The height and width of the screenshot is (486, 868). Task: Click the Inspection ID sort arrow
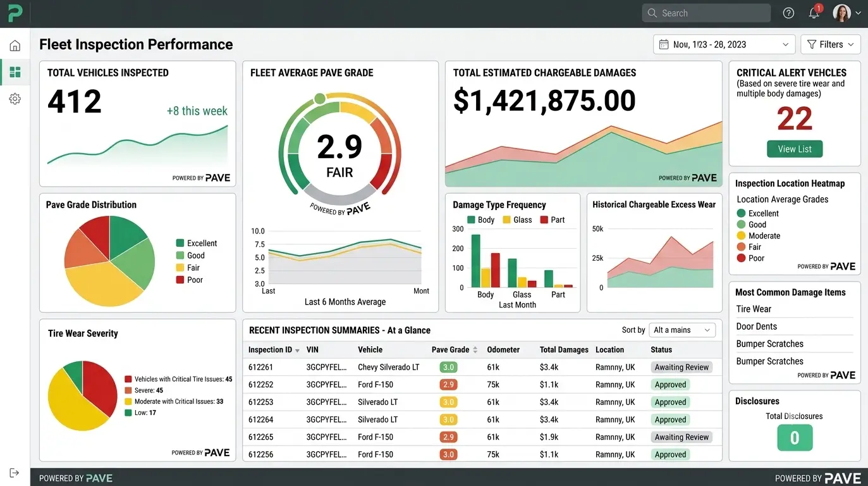(x=297, y=350)
